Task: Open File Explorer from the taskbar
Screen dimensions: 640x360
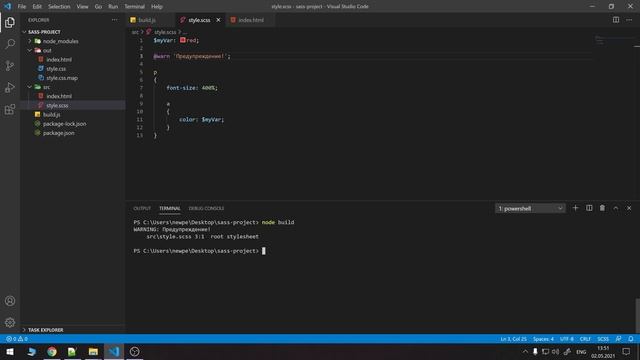Action: click(x=93, y=351)
